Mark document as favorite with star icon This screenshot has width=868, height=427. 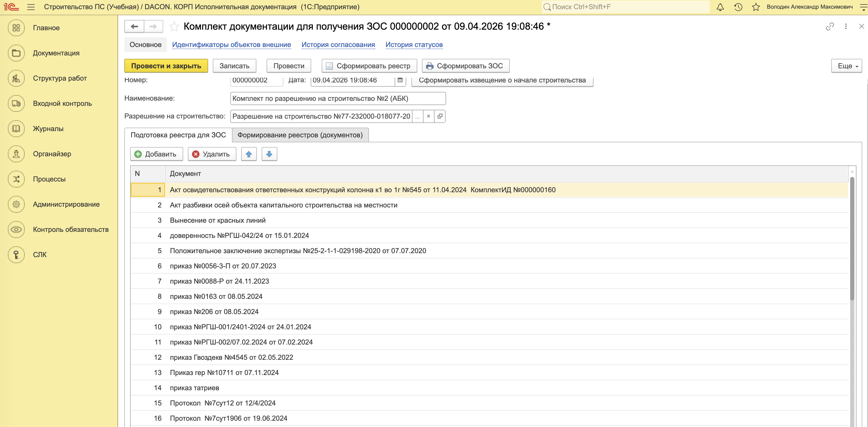(x=174, y=26)
